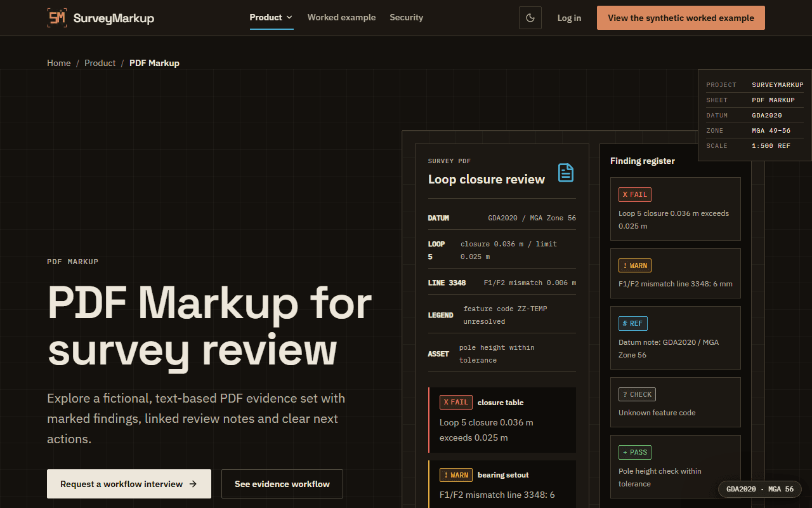Click Unknown feature code finding card

[676, 402]
